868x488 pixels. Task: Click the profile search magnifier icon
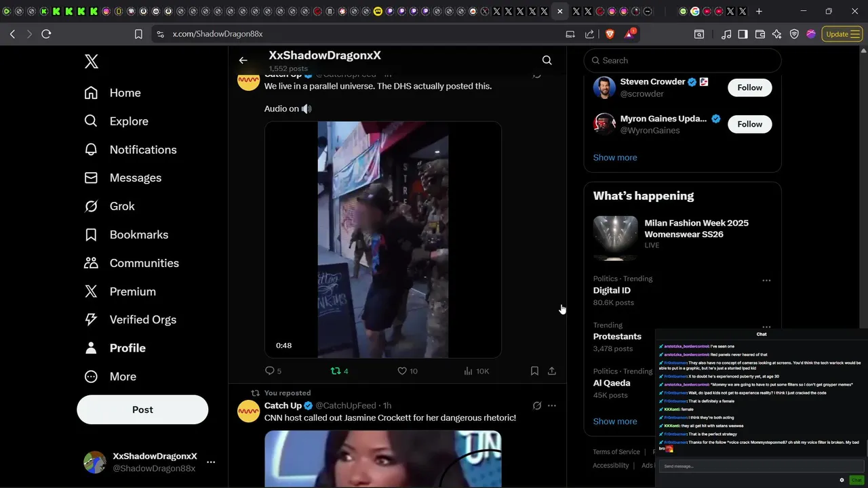(x=547, y=60)
